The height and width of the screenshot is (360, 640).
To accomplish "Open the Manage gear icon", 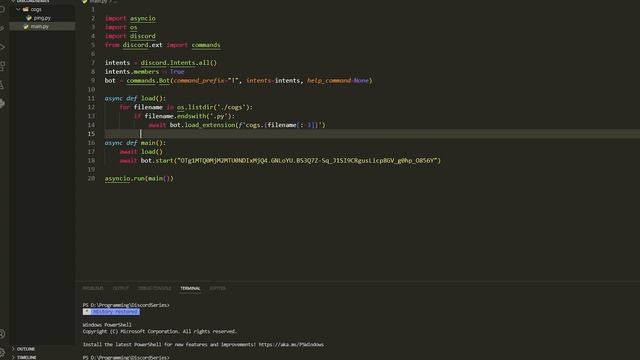I will [x=2, y=352].
